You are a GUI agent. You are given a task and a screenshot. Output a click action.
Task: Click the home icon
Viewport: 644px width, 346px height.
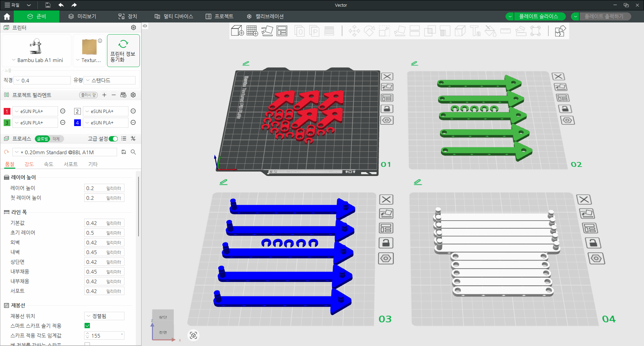[x=7, y=16]
